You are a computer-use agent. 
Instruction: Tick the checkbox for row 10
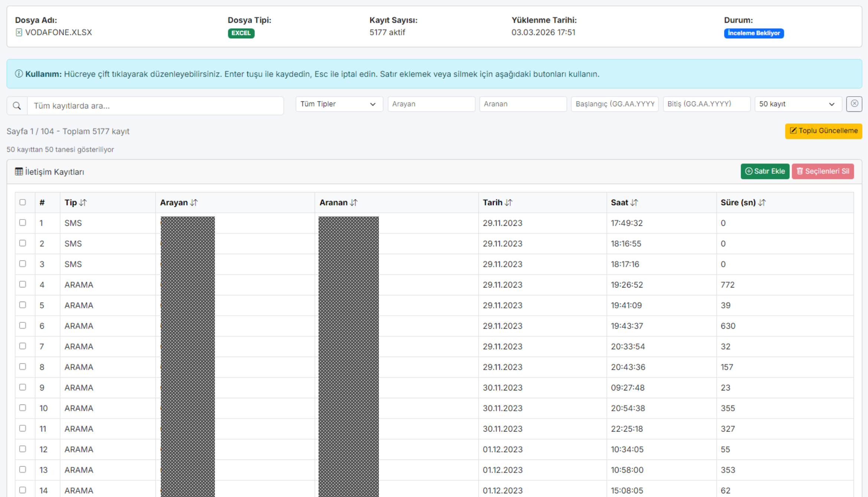(23, 407)
